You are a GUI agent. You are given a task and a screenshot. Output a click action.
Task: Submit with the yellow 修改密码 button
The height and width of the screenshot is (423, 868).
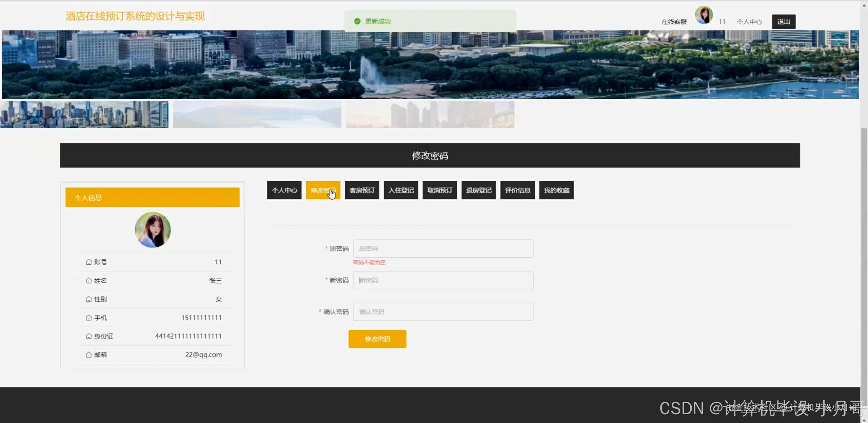coord(377,339)
